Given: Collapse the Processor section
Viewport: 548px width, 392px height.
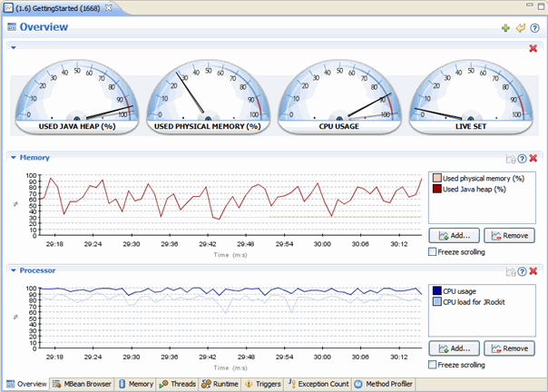Looking at the screenshot, I should [14, 270].
